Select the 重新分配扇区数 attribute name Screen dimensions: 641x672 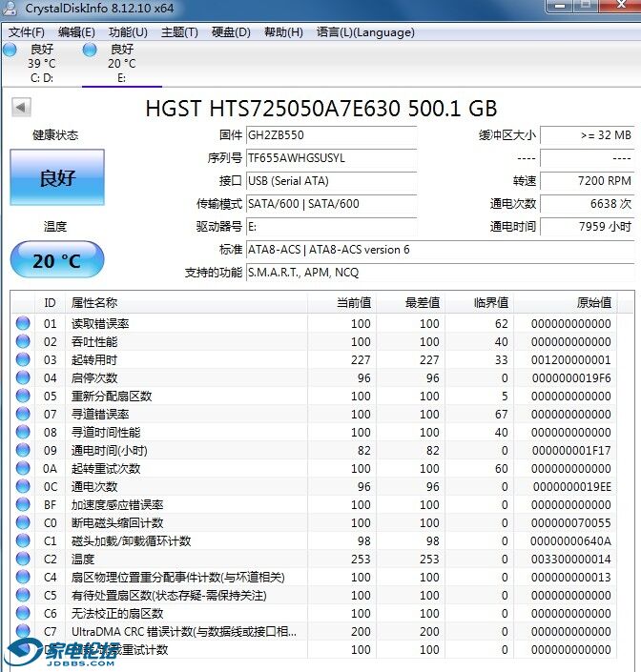(112, 396)
